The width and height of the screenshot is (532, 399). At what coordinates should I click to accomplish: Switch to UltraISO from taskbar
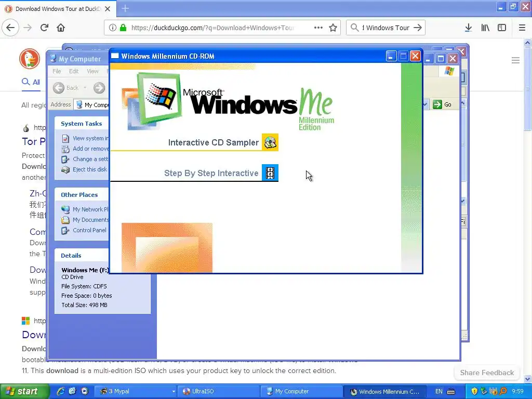pyautogui.click(x=218, y=391)
